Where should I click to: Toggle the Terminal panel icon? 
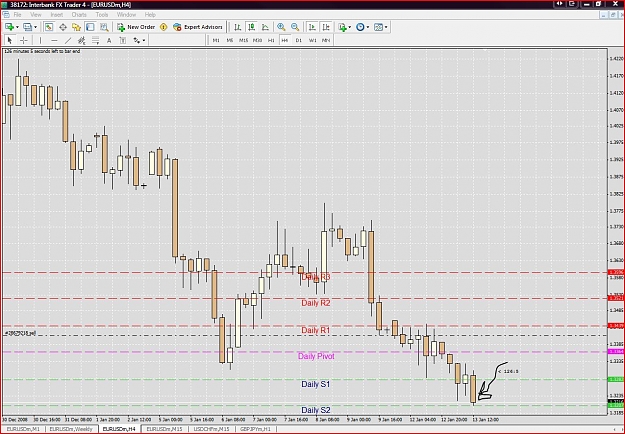tap(90, 27)
